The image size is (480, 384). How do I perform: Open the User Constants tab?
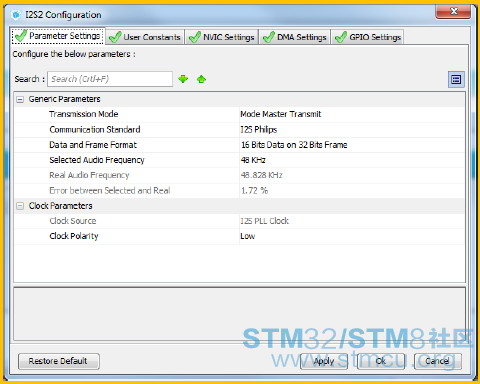[x=145, y=37]
